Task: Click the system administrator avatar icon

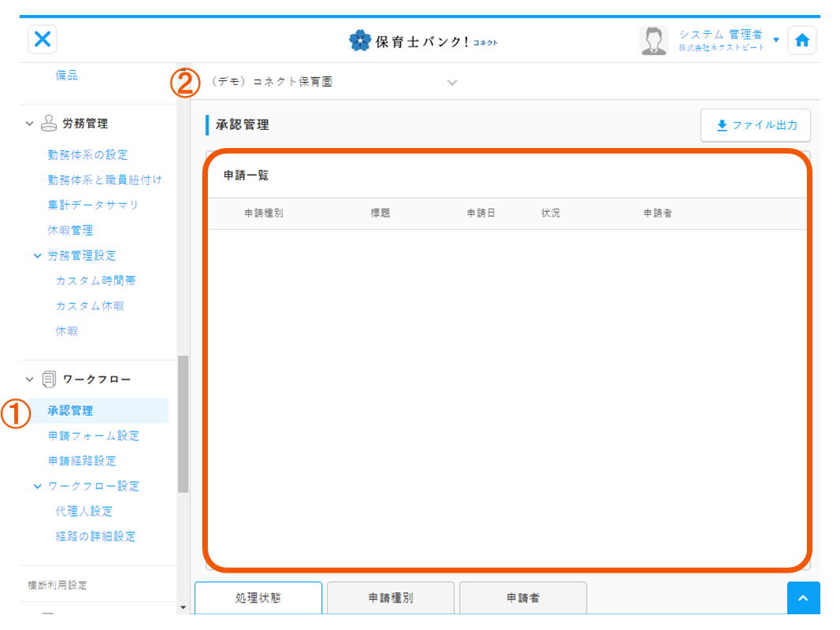Action: [x=653, y=41]
